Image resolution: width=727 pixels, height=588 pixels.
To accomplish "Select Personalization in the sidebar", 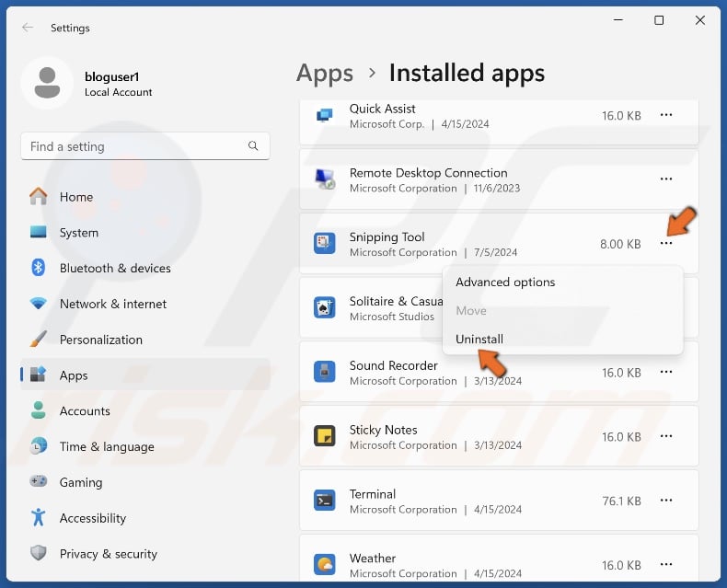I will click(x=145, y=340).
